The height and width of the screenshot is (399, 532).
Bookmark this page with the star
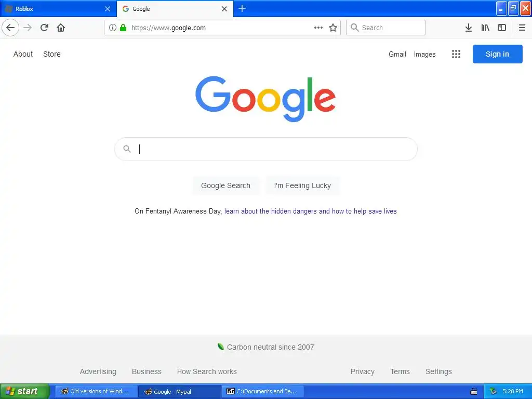click(x=333, y=28)
